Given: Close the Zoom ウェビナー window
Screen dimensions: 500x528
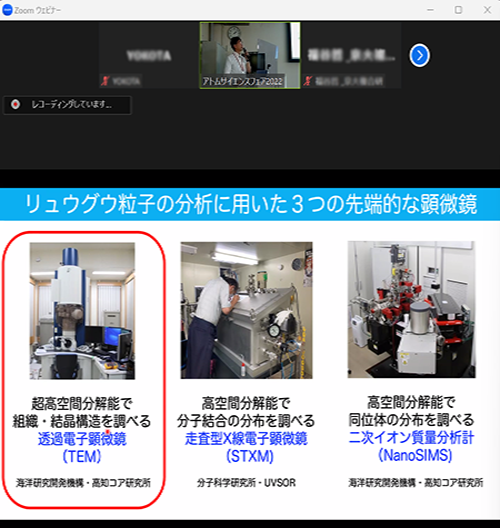Looking at the screenshot, I should tap(487, 10).
